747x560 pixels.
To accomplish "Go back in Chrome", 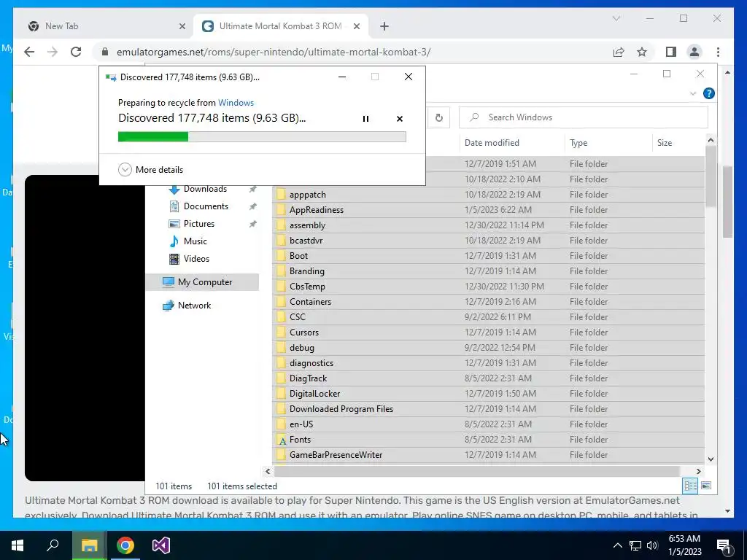I will click(x=29, y=52).
